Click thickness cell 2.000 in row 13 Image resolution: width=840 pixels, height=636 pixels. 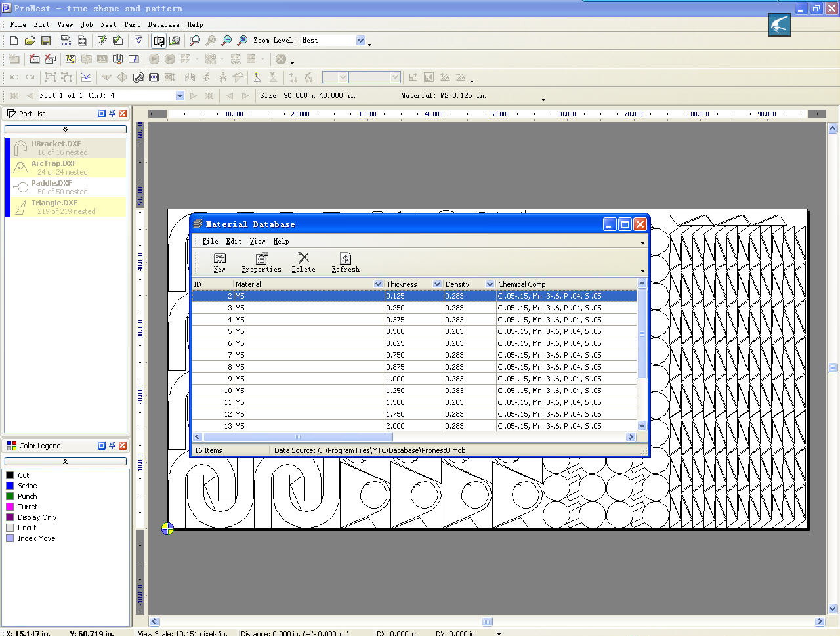(414, 426)
